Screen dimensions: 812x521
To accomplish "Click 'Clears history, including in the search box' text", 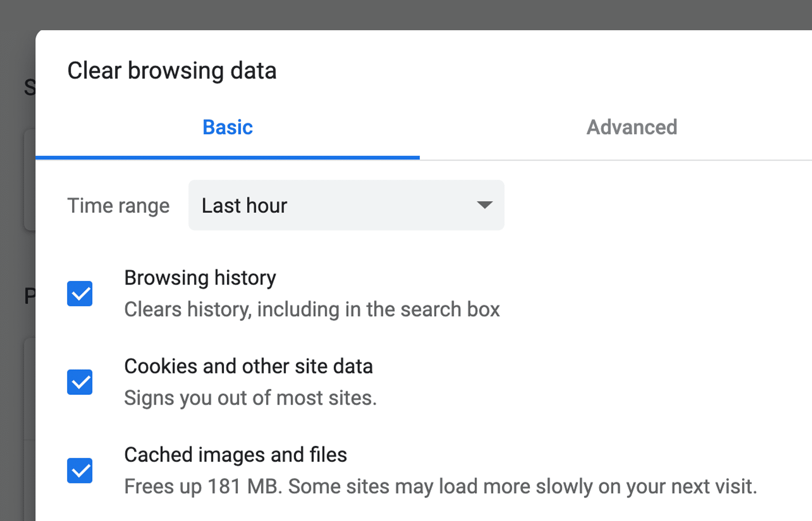I will coord(312,309).
